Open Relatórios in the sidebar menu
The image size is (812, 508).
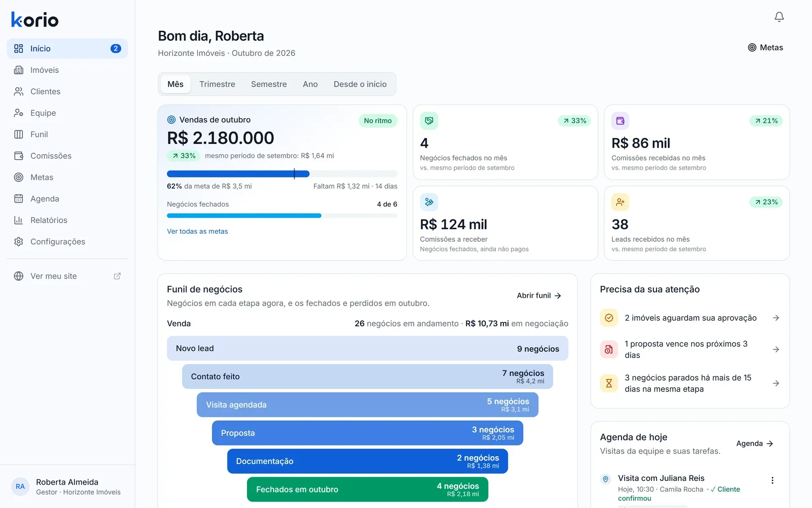point(67,220)
